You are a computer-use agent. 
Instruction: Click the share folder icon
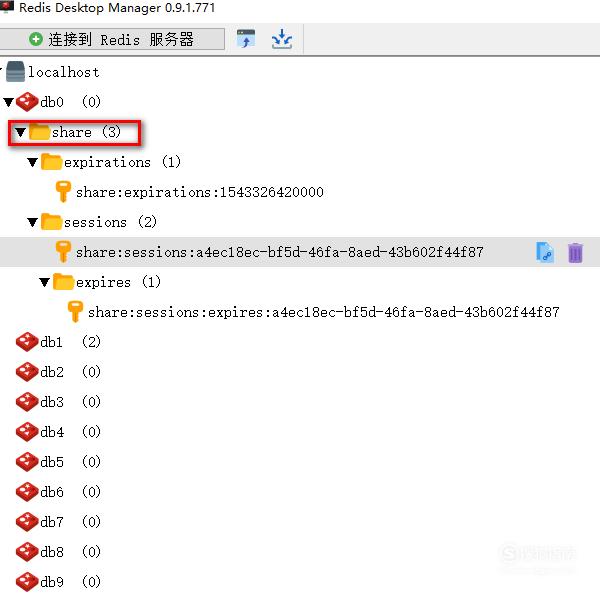39,132
